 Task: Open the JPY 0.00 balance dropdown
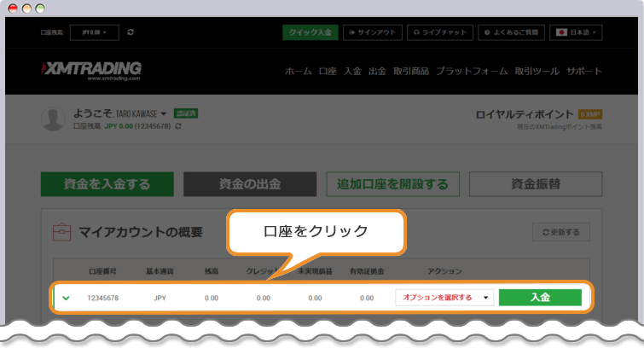[95, 32]
